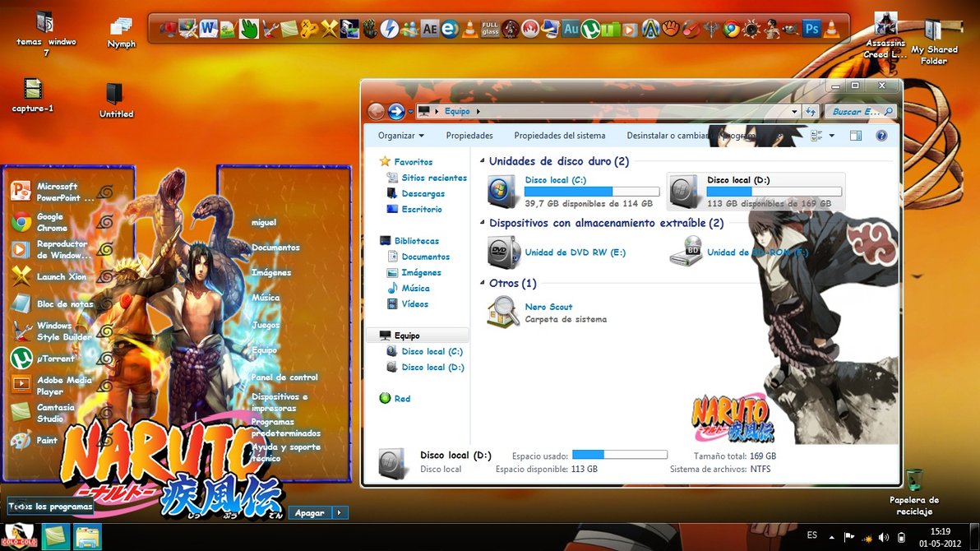Open Google Chrome from the start menu list

click(x=51, y=222)
